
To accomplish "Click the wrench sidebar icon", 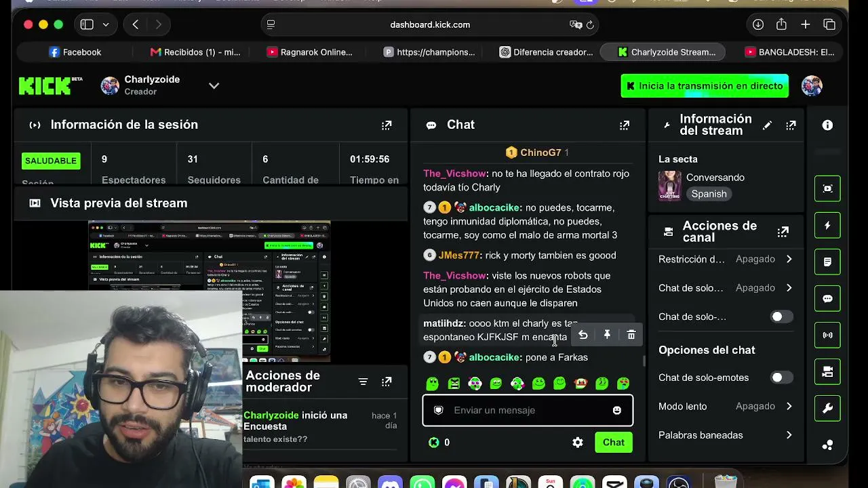I will pyautogui.click(x=827, y=408).
